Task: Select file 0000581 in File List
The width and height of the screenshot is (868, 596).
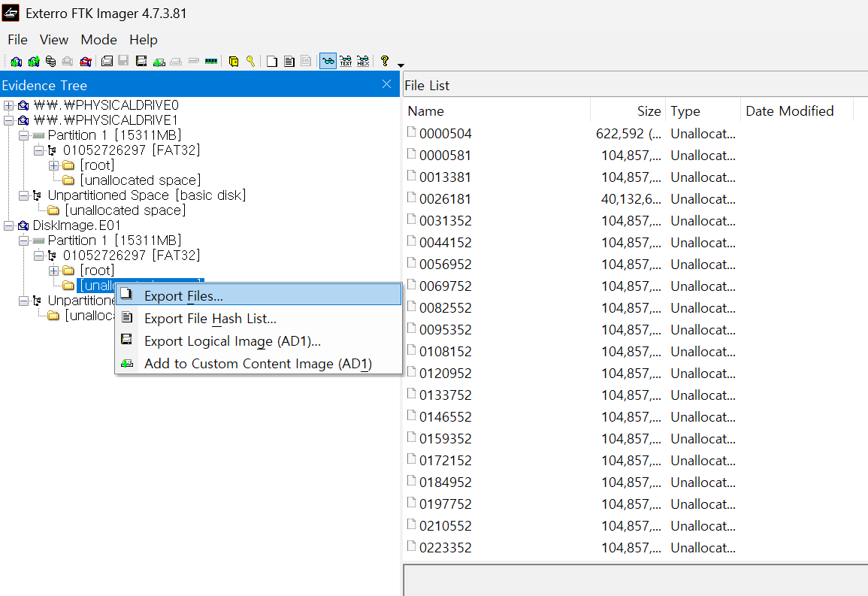Action: click(x=445, y=156)
